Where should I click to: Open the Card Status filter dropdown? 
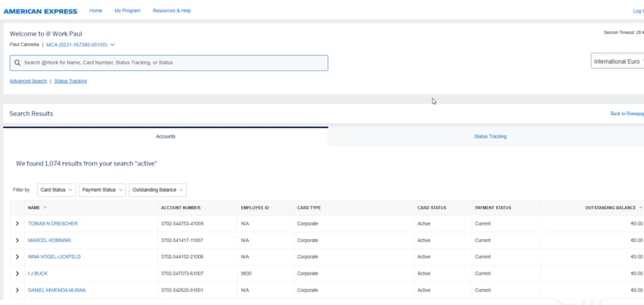56,190
